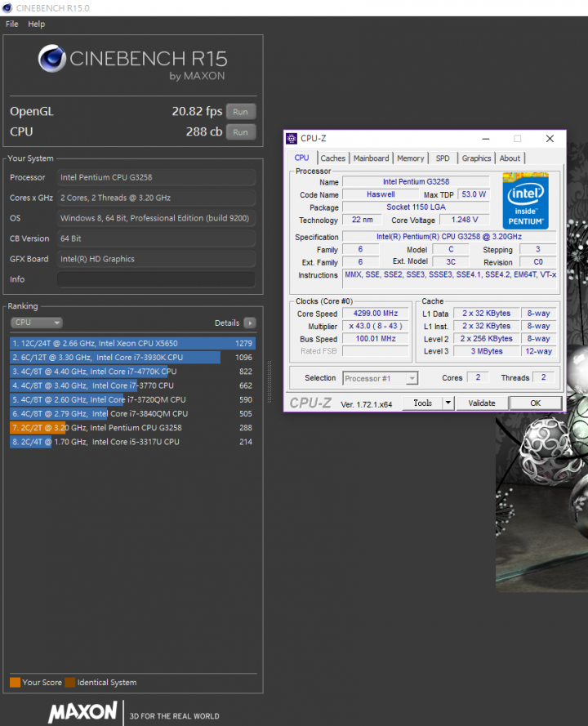The width and height of the screenshot is (588, 726).
Task: Minimize the CPU-Z window
Action: 486,139
